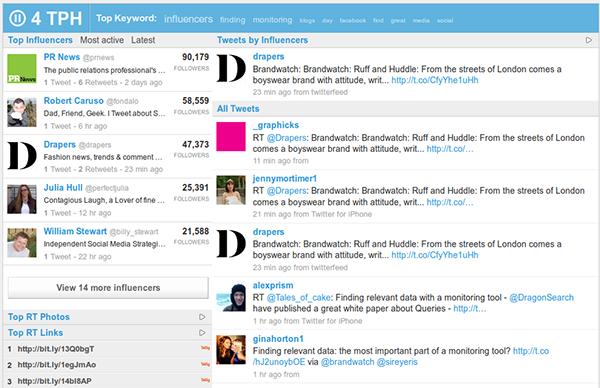This screenshot has height=388, width=600.
Task: Open the @DragonSearch mention link
Action: (541, 297)
